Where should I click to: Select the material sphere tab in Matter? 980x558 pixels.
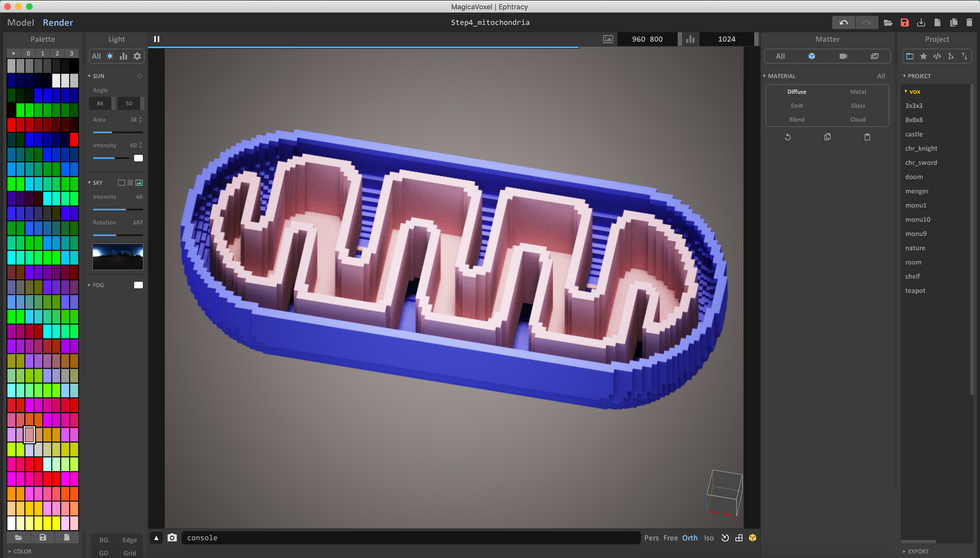click(811, 56)
